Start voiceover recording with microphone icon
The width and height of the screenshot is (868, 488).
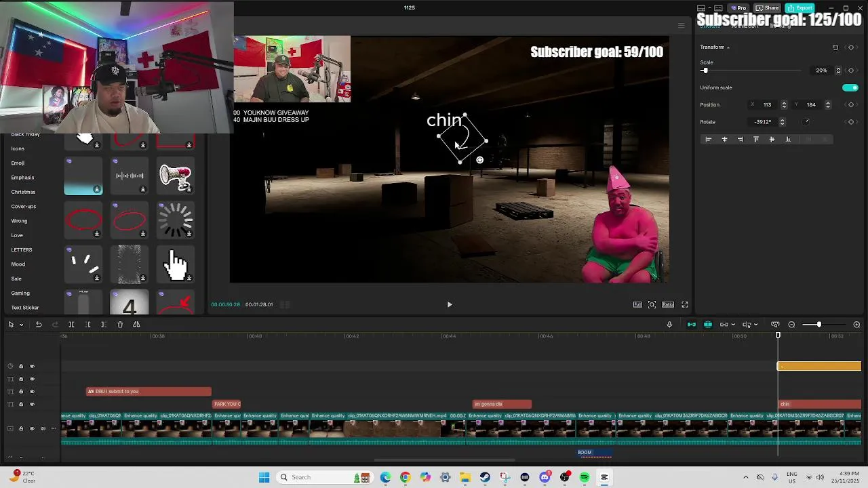(669, 325)
